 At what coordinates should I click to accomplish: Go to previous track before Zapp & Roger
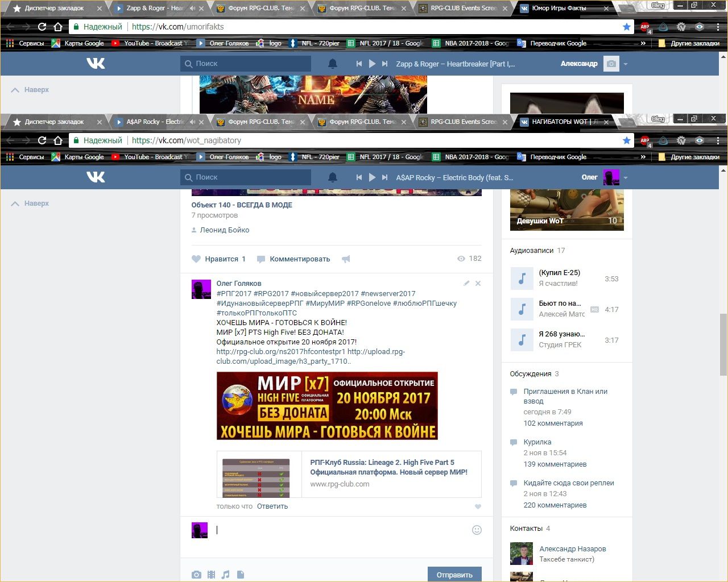359,64
